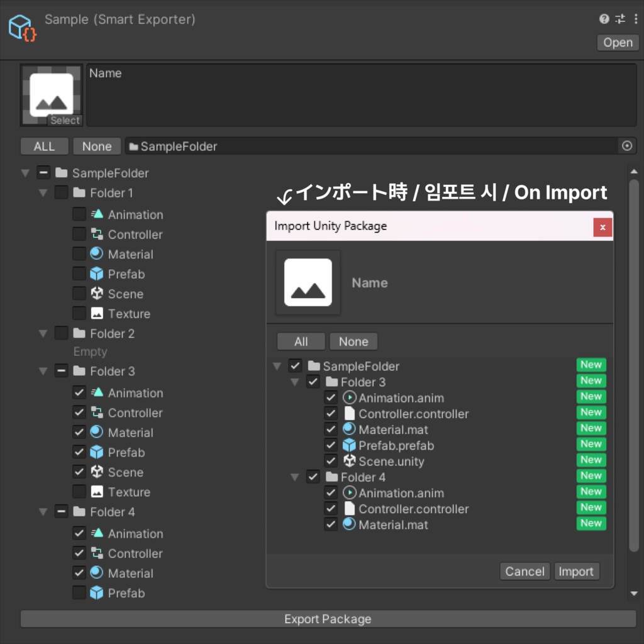Click New badge next to Prefab.prefab
This screenshot has height=644, width=644.
[x=591, y=444]
